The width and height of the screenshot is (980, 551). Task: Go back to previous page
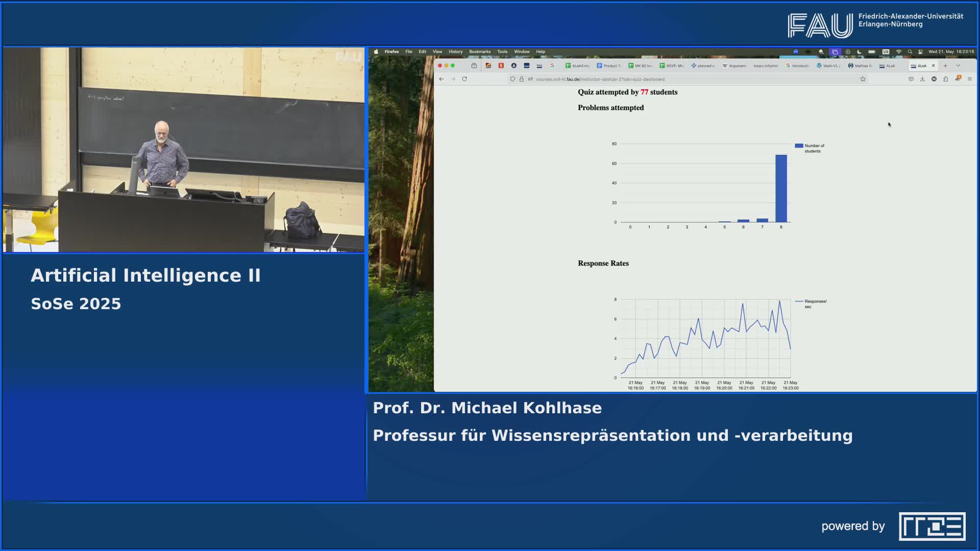click(442, 79)
